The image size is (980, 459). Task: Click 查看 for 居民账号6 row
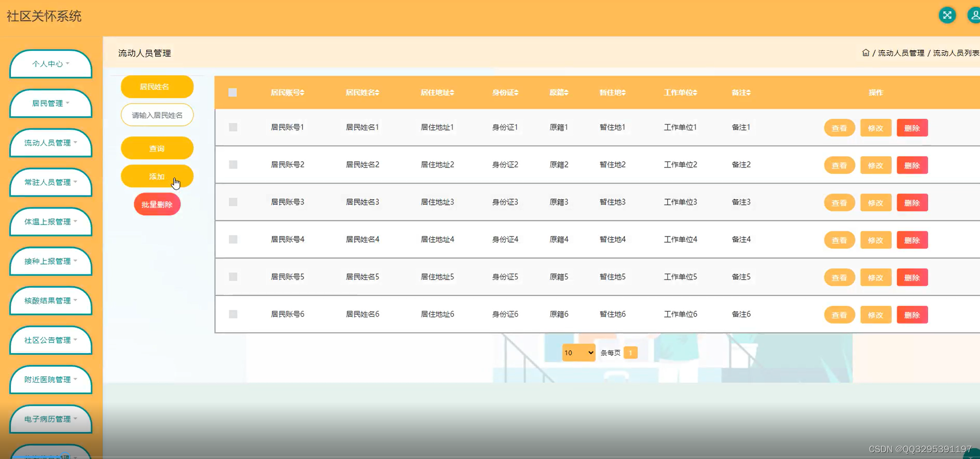tap(839, 315)
